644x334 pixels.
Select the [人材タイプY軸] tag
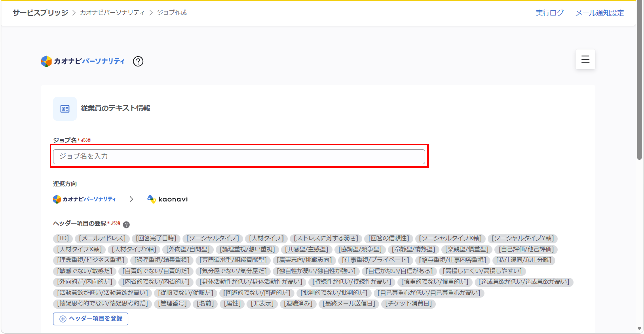tap(134, 249)
